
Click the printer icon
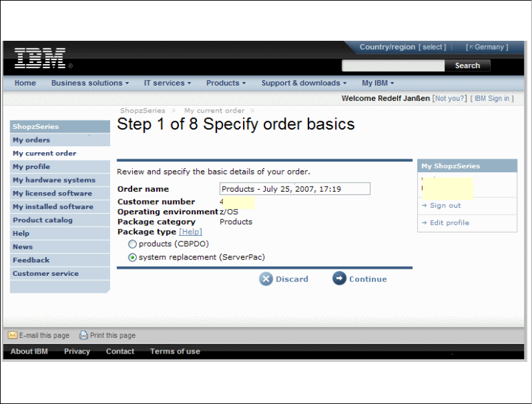[84, 335]
